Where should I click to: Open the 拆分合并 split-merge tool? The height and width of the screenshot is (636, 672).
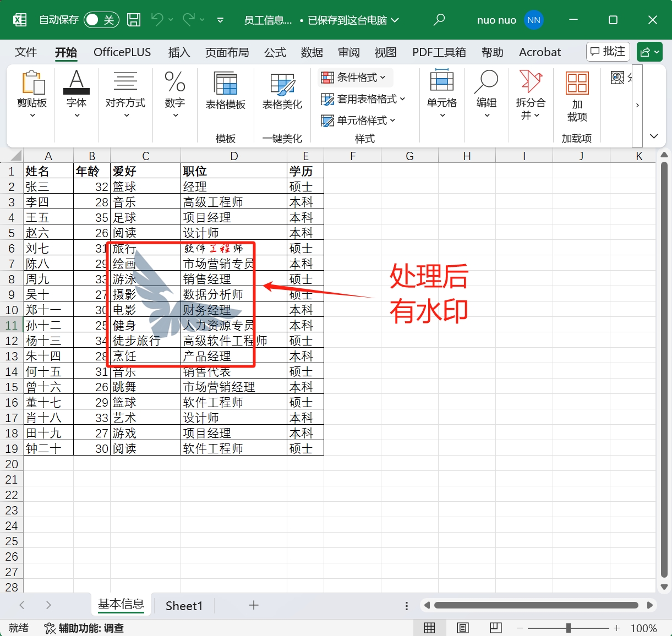(x=531, y=95)
